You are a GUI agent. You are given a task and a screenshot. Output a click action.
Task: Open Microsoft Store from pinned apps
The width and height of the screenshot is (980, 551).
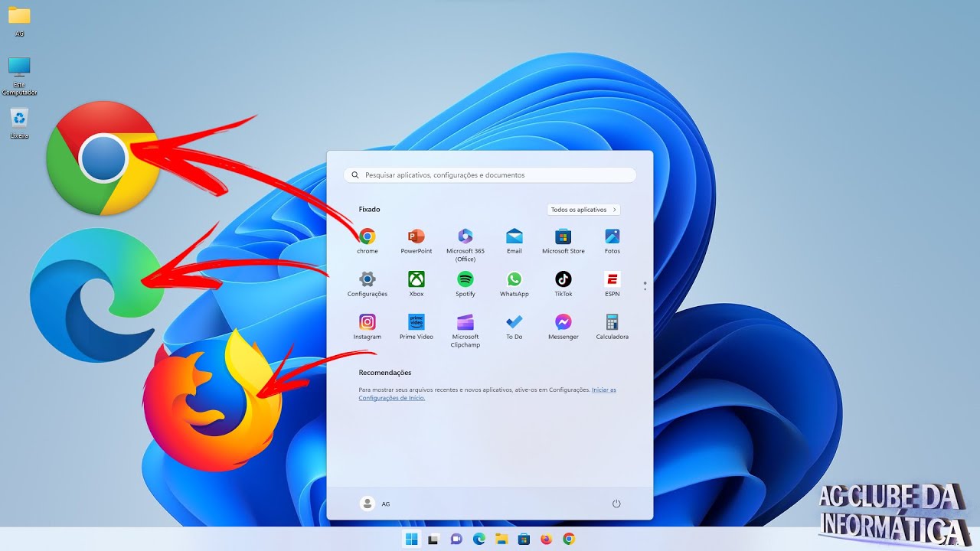(x=563, y=241)
